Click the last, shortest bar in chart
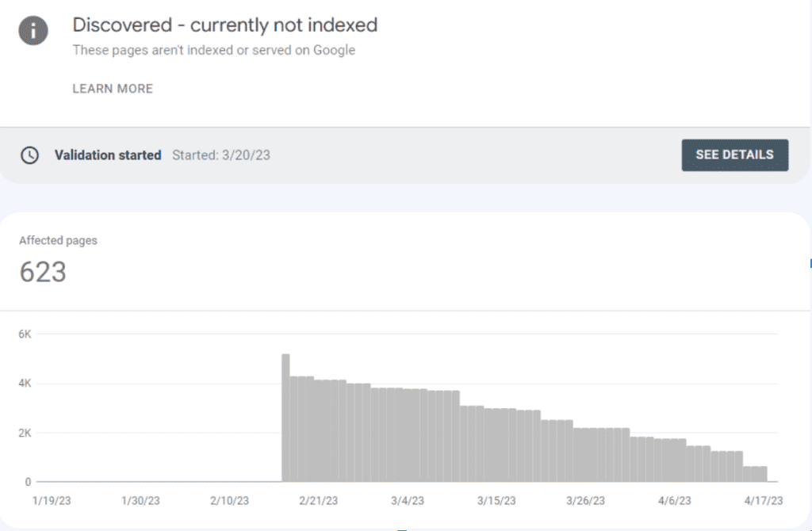Screen dimensions: 812x531 [755, 473]
